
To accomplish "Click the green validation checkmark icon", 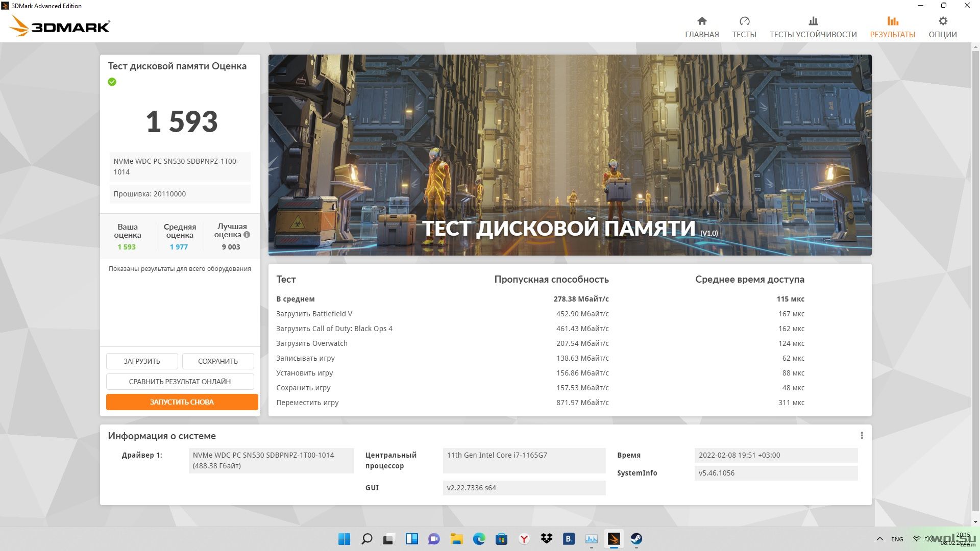I will (112, 82).
